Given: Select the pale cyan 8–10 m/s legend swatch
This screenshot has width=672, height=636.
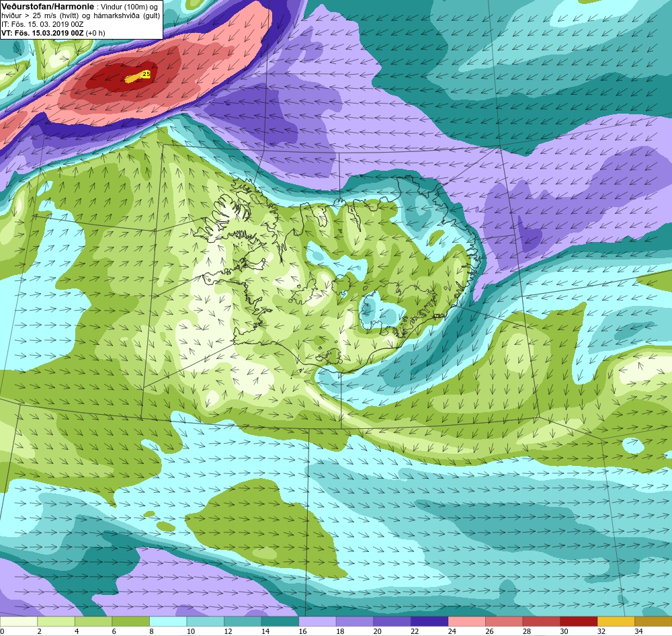Looking at the screenshot, I should point(168,621).
